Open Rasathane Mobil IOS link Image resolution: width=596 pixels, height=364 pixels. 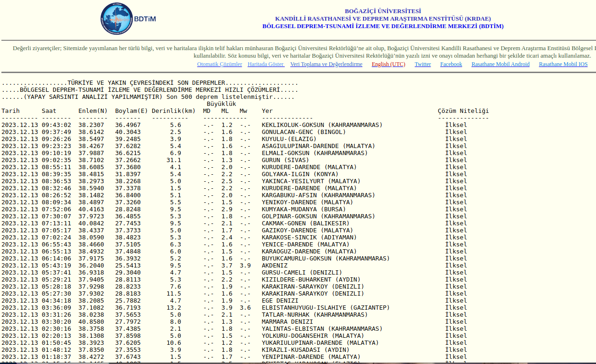[x=563, y=64]
